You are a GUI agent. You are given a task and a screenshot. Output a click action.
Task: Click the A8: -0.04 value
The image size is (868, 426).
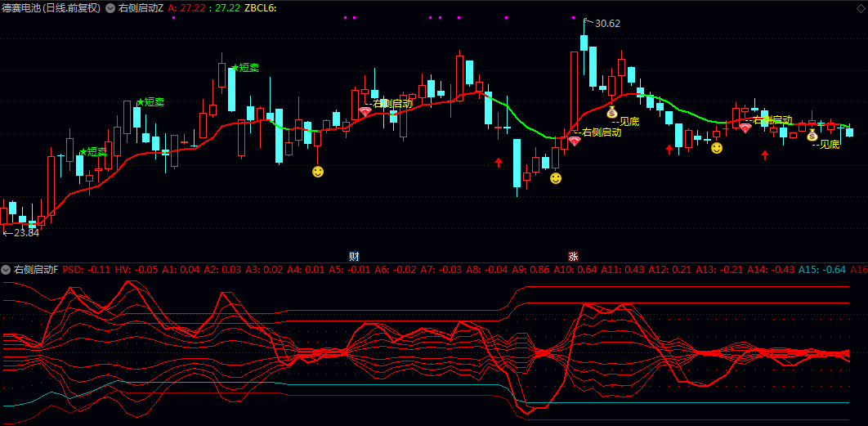(486, 271)
